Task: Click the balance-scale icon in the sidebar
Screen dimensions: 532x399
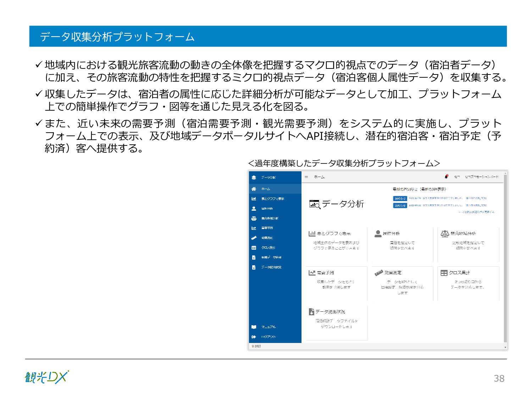Action: coord(254,218)
